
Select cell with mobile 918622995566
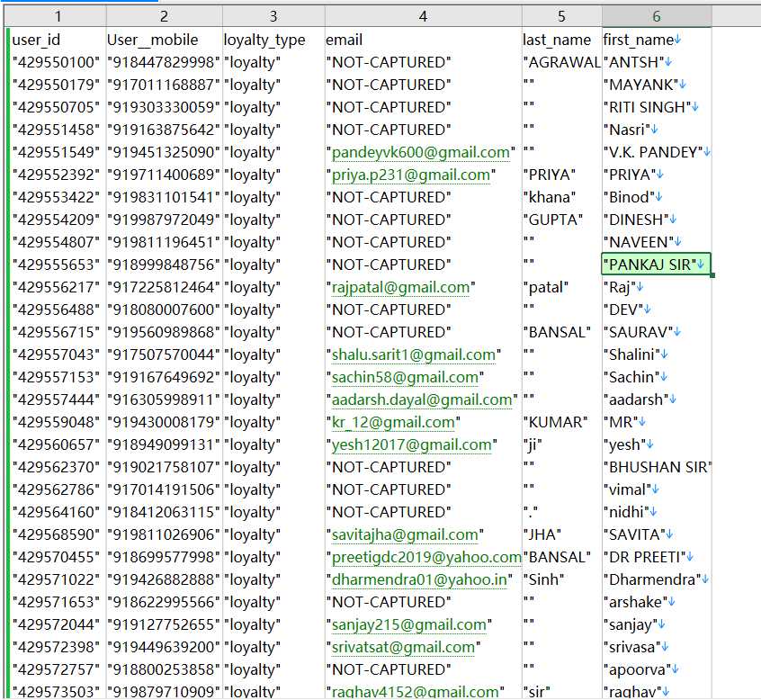tap(164, 602)
